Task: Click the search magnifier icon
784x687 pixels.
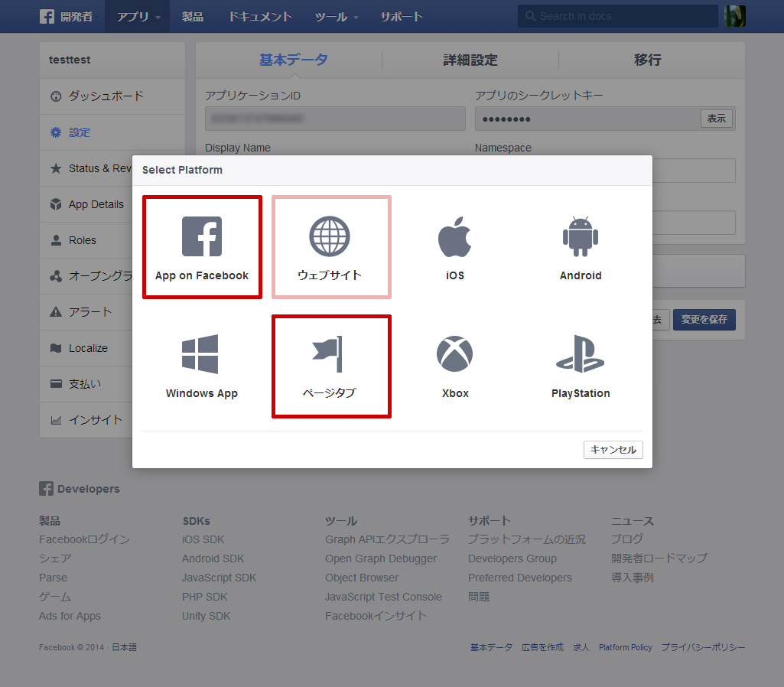Action: [531, 16]
